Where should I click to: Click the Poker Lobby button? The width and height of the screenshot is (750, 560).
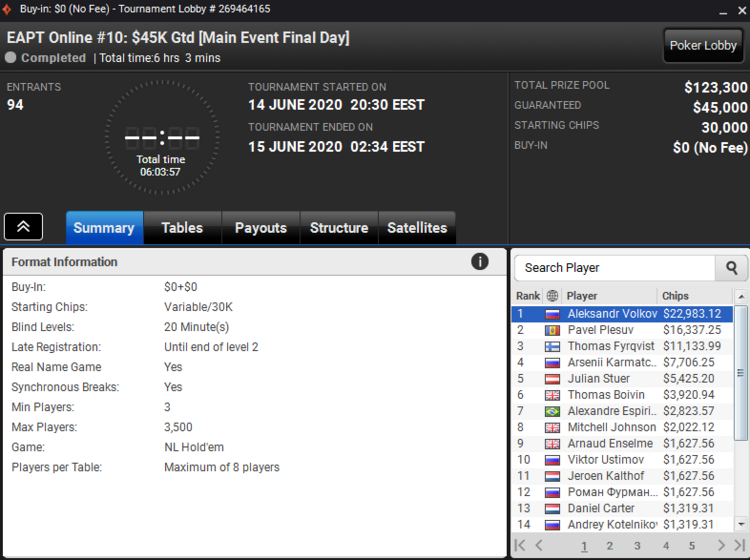coord(703,45)
